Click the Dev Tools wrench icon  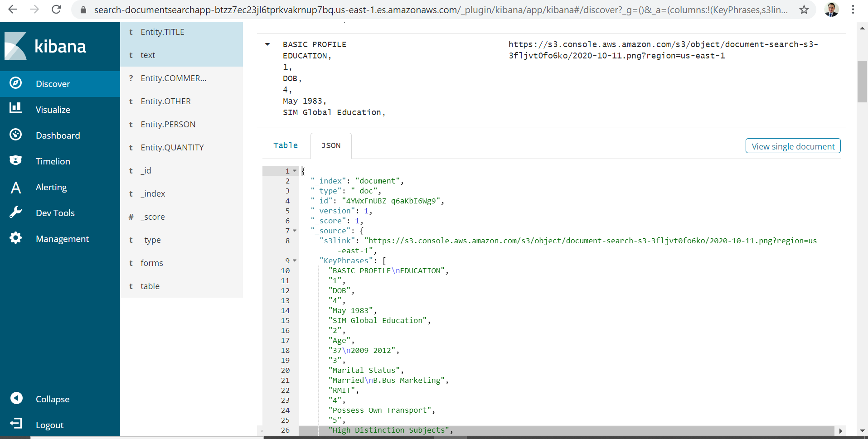click(16, 212)
